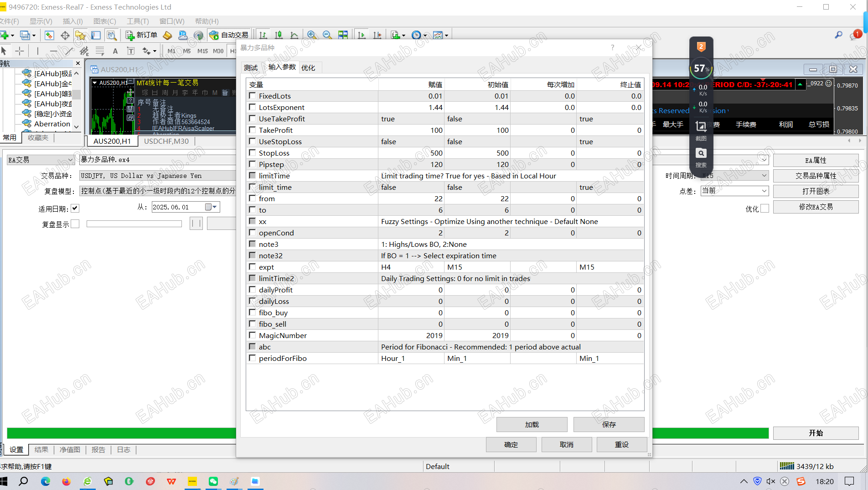Viewport: 868px width, 490px height.
Task: Open the EA交易 type dropdown
Action: coord(41,160)
